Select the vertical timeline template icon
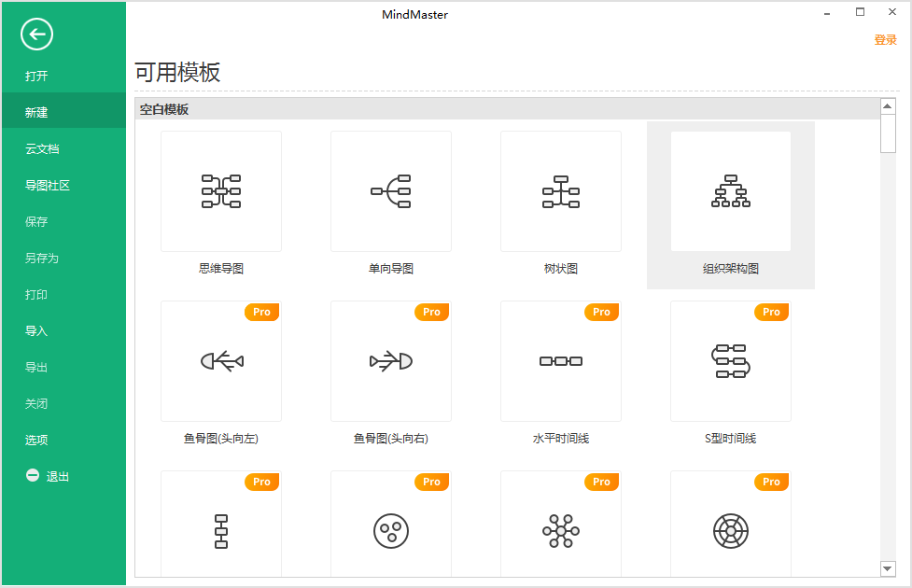The image size is (912, 588). tap(221, 531)
